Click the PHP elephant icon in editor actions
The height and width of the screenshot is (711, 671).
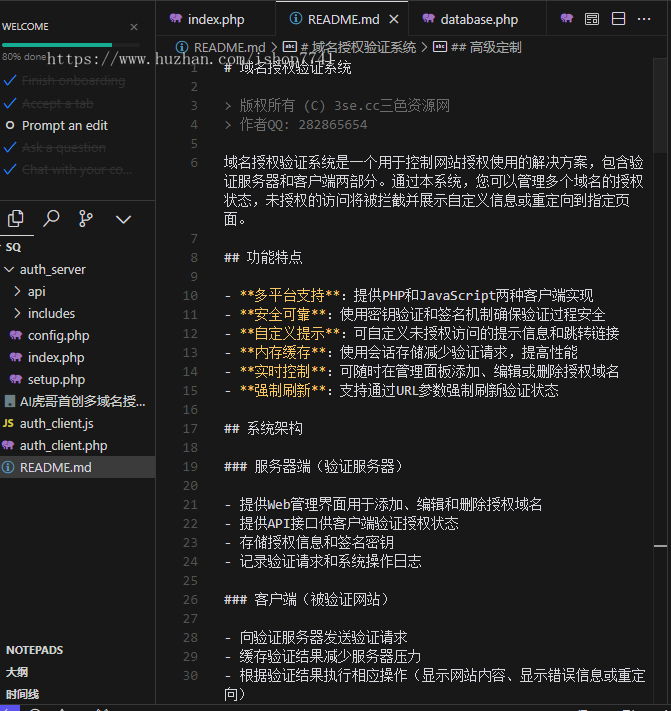(x=566, y=19)
